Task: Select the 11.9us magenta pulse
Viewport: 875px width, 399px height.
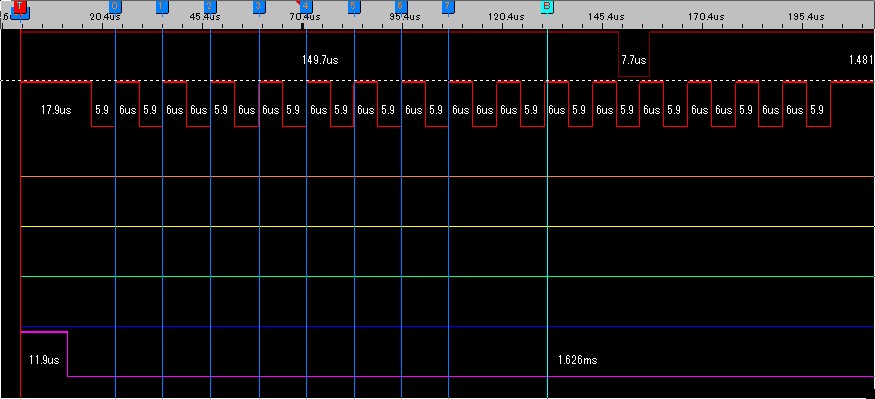Action: (x=44, y=354)
